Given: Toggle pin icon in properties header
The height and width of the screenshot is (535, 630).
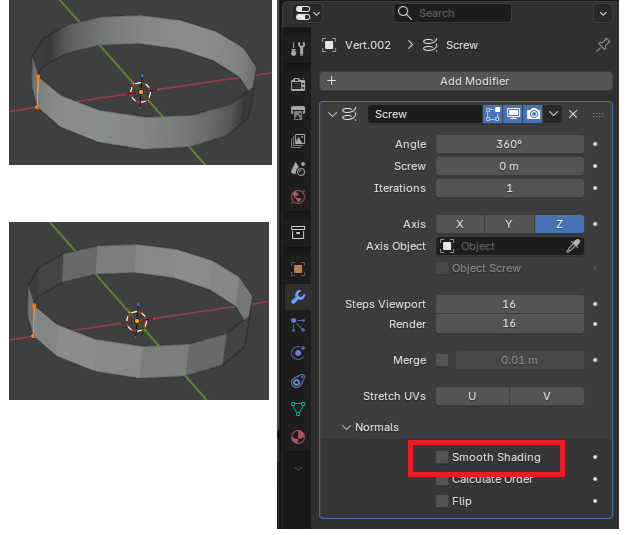Looking at the screenshot, I should pos(602,45).
